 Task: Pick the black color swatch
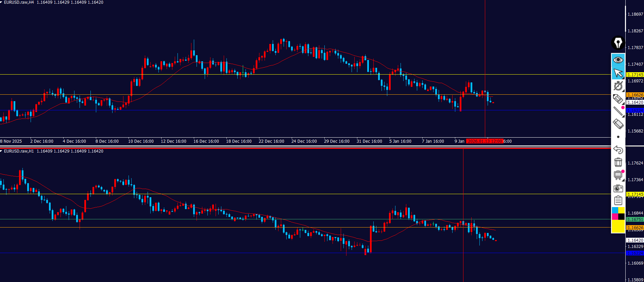click(621, 217)
